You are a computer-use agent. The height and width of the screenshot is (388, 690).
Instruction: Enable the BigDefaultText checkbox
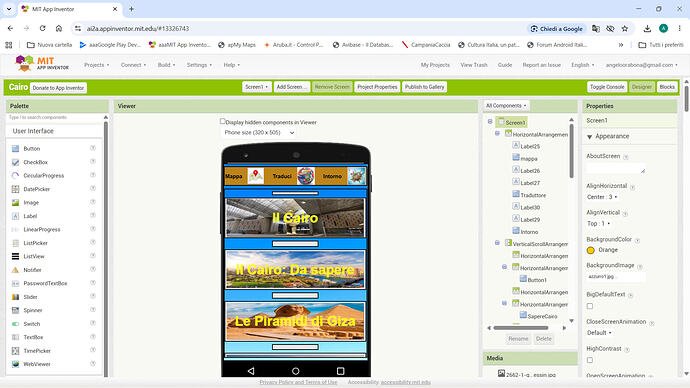(590, 306)
